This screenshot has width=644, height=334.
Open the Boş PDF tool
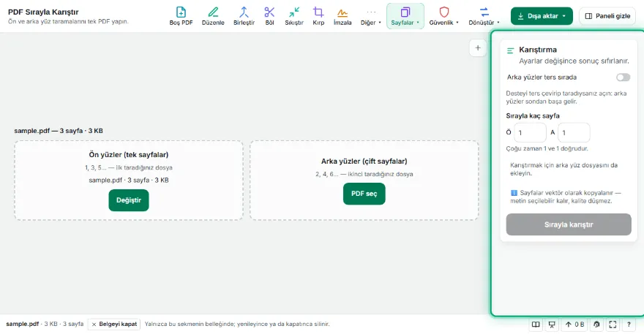pos(181,16)
